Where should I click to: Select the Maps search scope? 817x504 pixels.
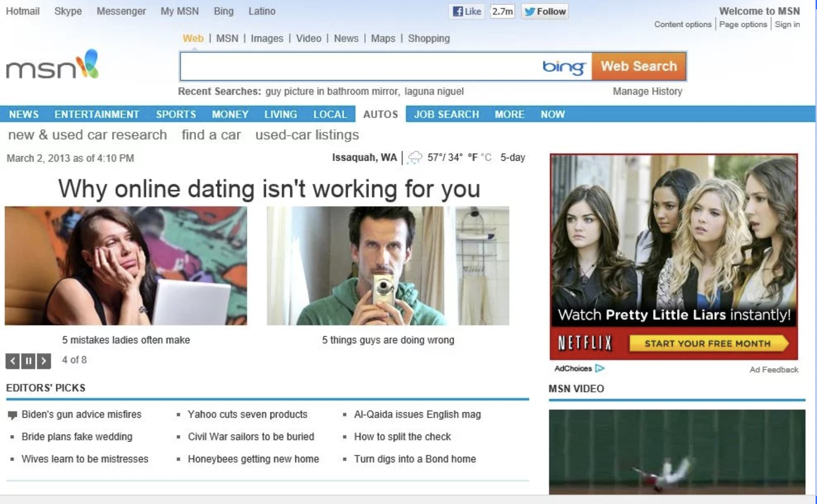[x=383, y=39]
